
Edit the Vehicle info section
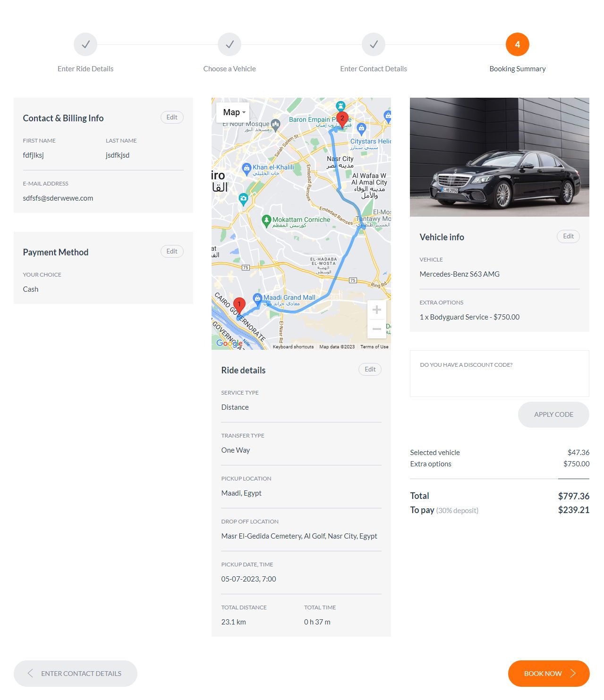click(568, 236)
